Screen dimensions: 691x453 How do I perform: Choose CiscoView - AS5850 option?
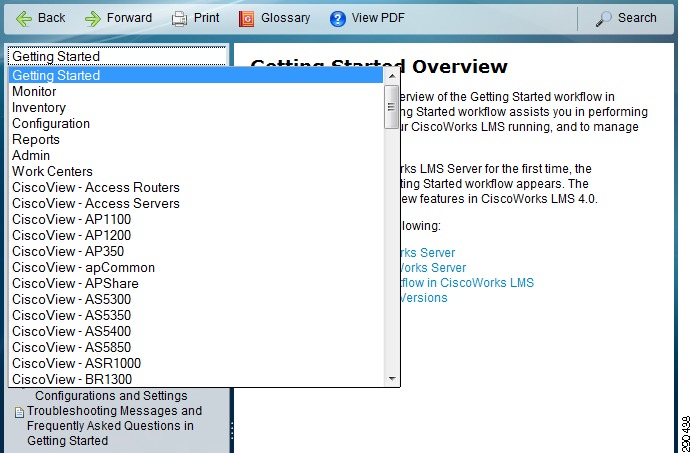pyautogui.click(x=196, y=347)
